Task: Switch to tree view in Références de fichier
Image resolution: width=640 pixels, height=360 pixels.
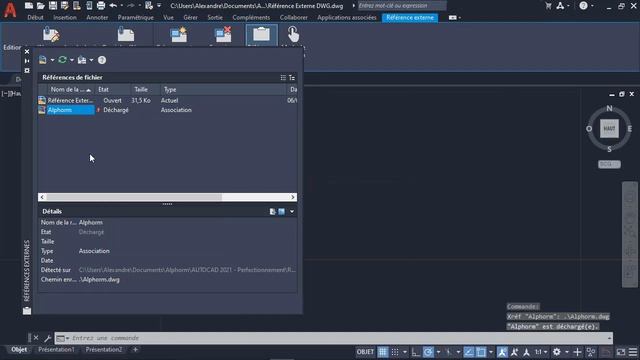Action: (292, 78)
